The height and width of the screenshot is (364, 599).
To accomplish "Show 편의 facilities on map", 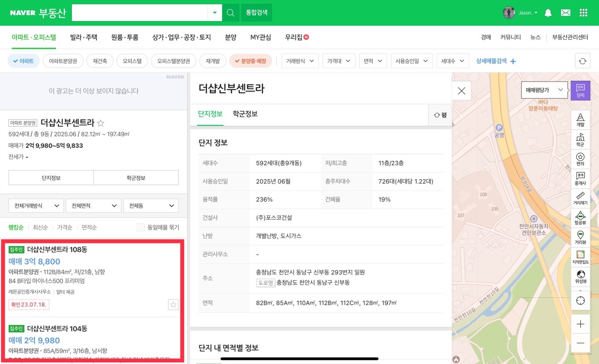I will coord(580,159).
